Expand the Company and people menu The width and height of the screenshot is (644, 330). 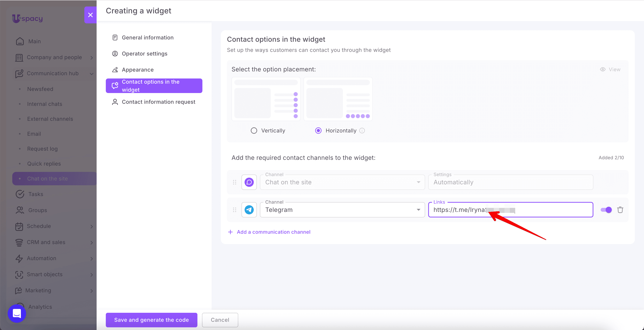(x=54, y=57)
